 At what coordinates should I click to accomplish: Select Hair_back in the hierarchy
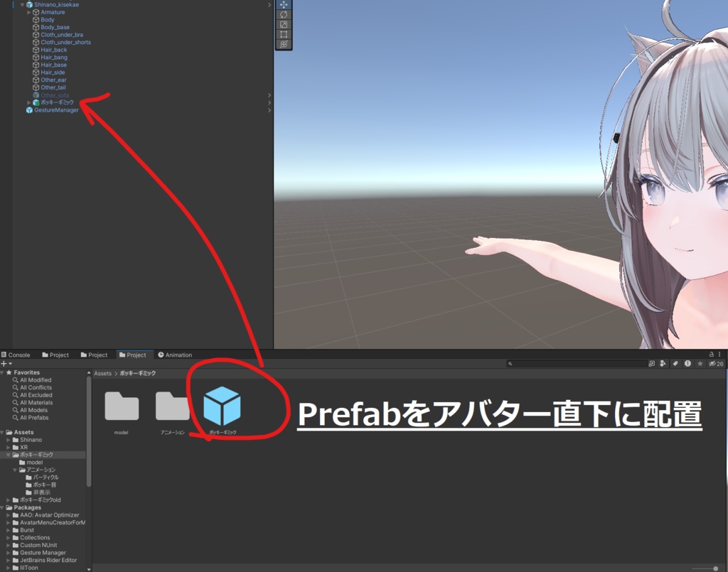point(54,50)
